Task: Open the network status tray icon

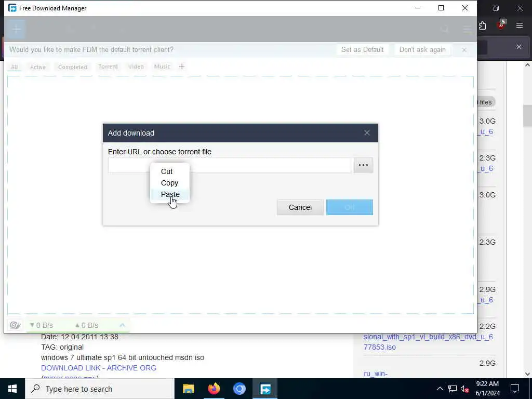Action: 453,389
